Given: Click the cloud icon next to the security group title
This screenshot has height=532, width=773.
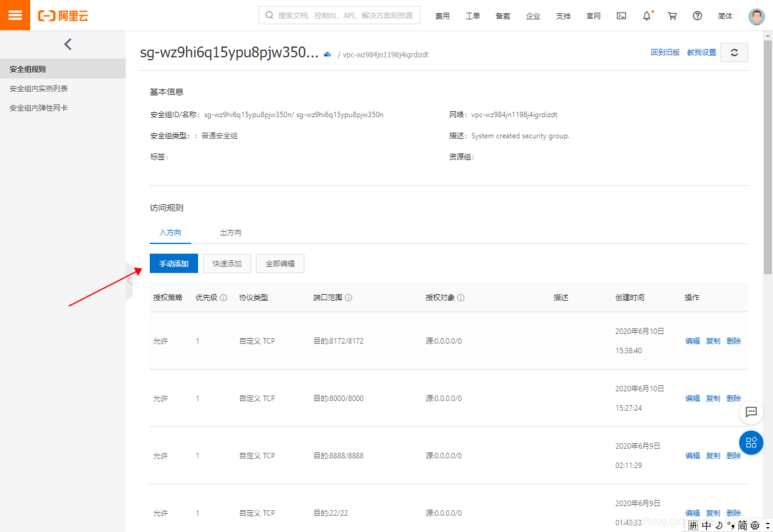Looking at the screenshot, I should click(x=327, y=54).
